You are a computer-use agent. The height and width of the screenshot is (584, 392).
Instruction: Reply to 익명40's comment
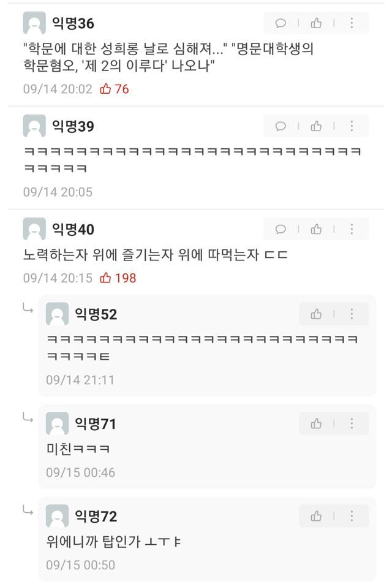click(x=281, y=229)
